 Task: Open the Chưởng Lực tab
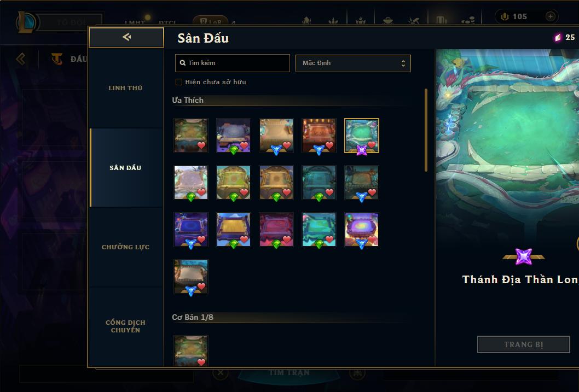125,247
